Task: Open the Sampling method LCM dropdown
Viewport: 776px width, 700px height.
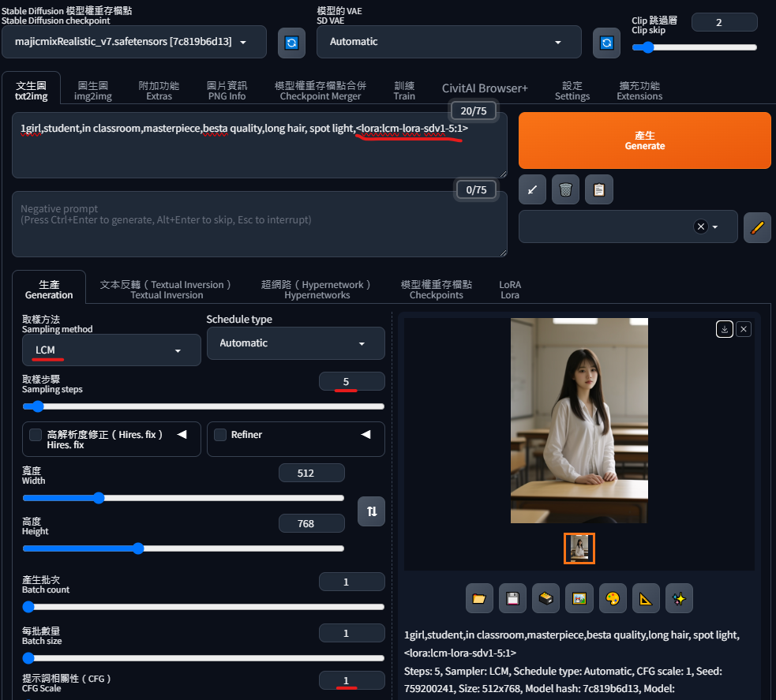Action: click(111, 350)
